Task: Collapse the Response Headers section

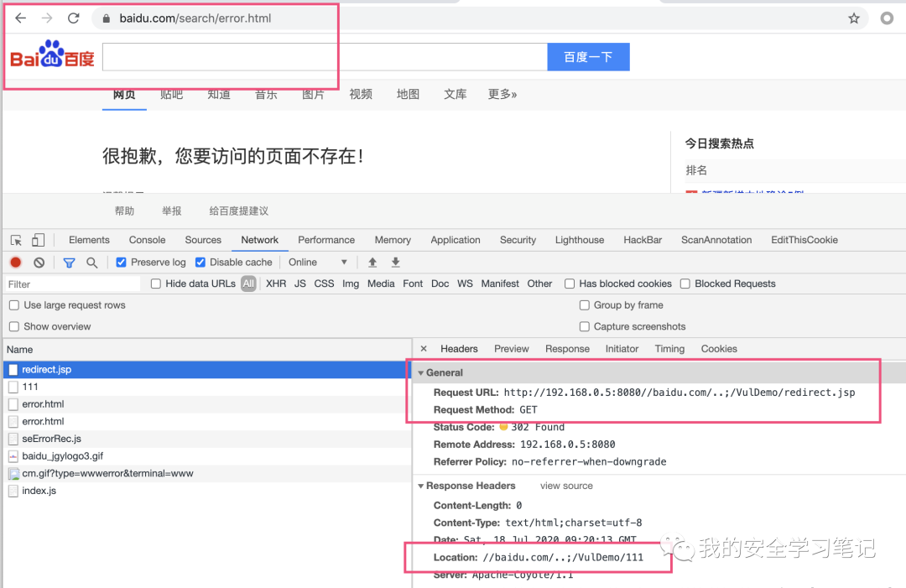Action: point(420,487)
